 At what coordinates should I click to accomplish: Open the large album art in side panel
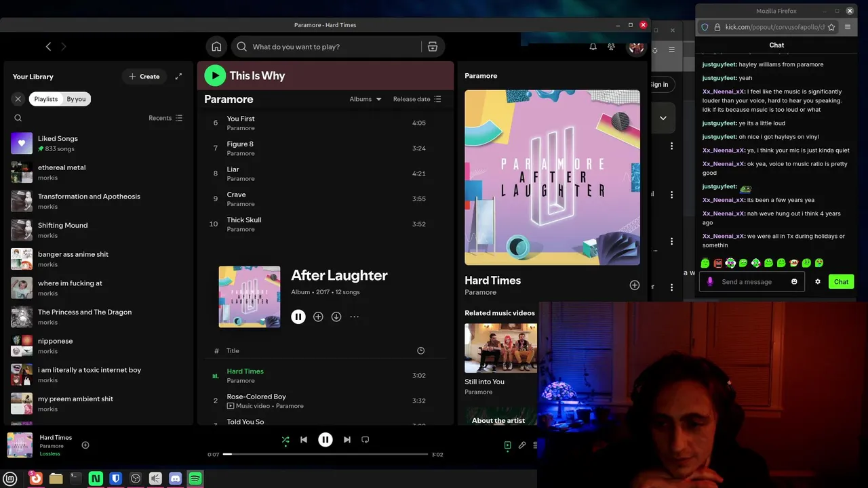[x=552, y=178]
